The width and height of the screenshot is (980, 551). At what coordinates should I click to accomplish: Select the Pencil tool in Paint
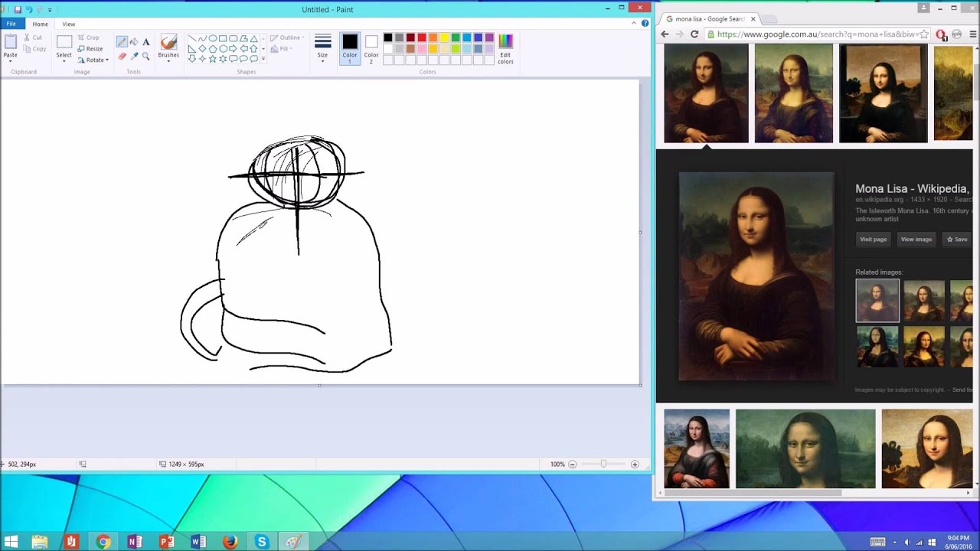click(122, 42)
